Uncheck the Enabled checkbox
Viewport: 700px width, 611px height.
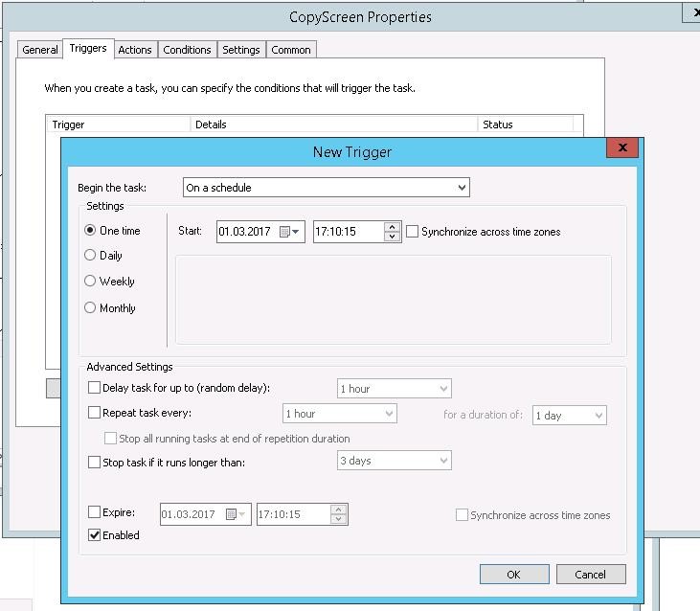94,535
